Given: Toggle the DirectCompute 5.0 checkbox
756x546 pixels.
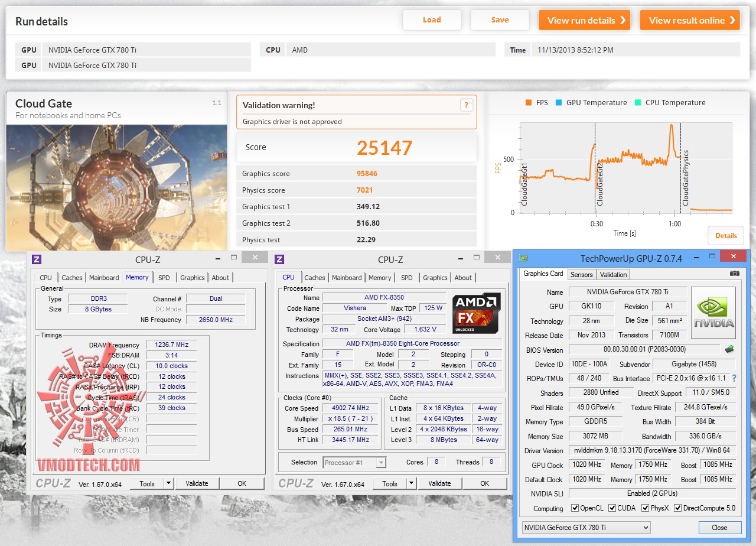Looking at the screenshot, I should click(677, 508).
